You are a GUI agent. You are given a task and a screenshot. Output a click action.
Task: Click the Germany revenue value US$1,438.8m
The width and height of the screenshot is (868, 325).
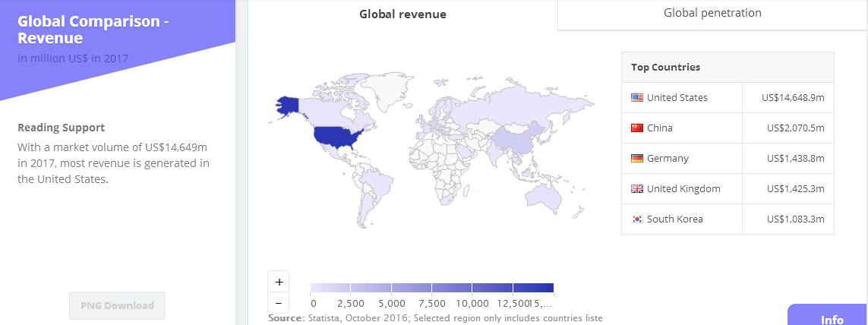pyautogui.click(x=795, y=159)
